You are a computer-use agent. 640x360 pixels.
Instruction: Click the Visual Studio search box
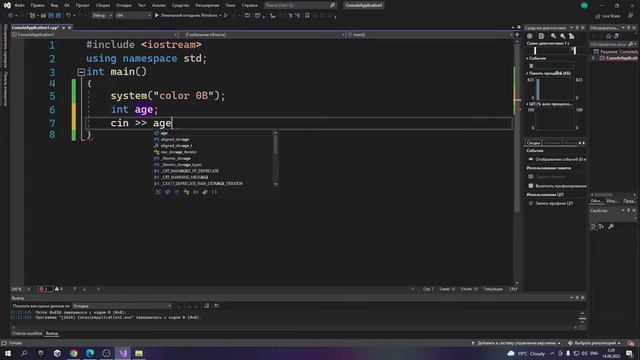click(x=300, y=5)
